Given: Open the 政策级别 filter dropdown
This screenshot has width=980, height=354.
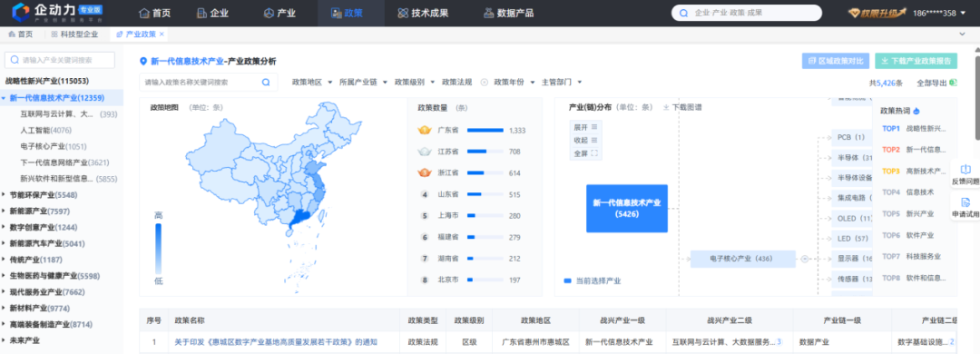Looking at the screenshot, I should 415,82.
